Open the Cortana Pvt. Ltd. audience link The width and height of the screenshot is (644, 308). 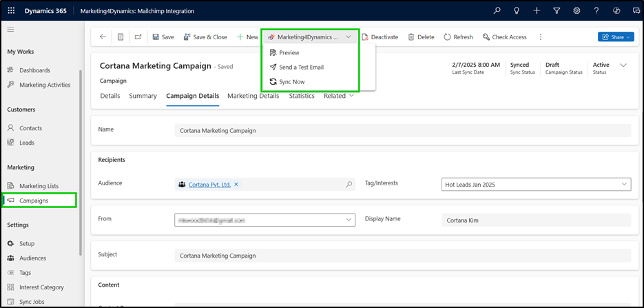click(x=209, y=185)
